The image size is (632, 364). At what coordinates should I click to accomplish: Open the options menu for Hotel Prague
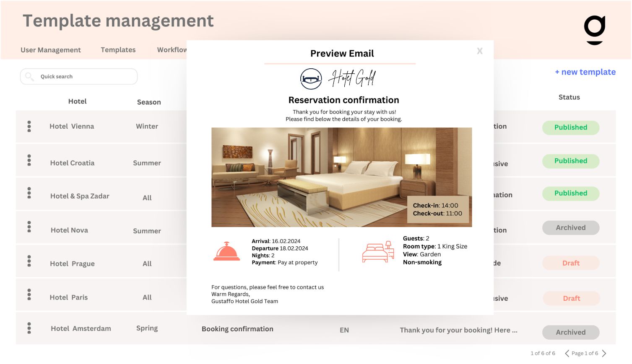29,261
